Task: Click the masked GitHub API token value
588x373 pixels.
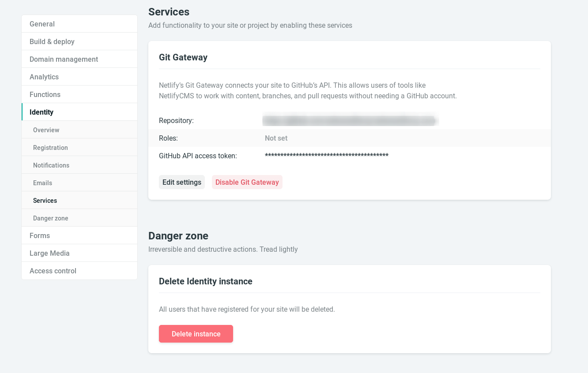Action: (327, 156)
